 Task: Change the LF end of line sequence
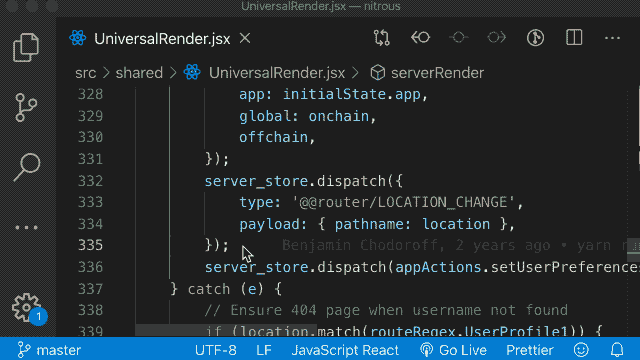pos(264,350)
